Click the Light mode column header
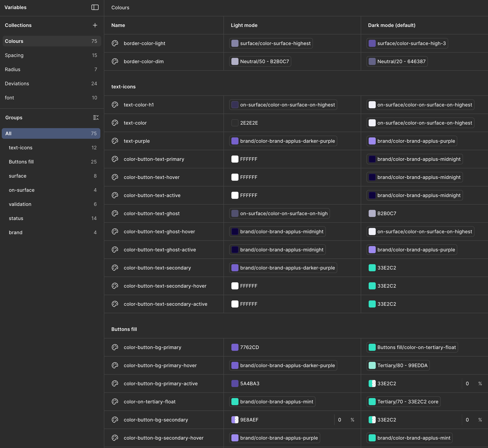 tap(244, 25)
